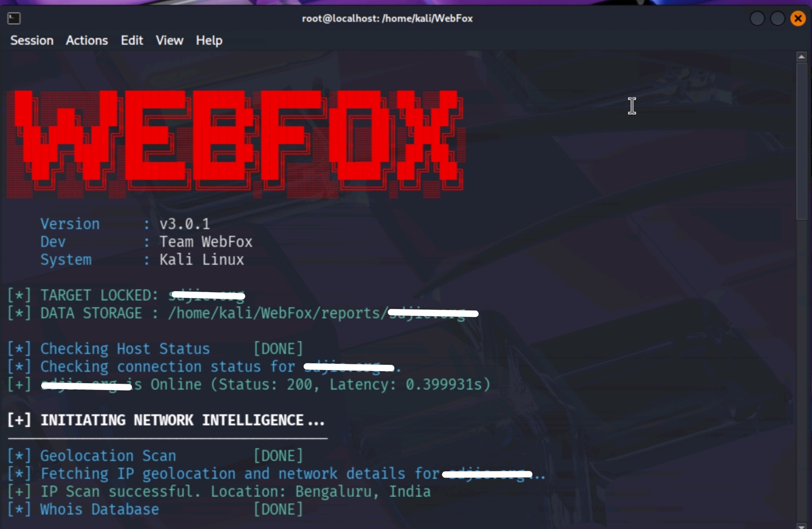The height and width of the screenshot is (529, 812).
Task: Click the terminal icon in title bar
Action: (14, 18)
